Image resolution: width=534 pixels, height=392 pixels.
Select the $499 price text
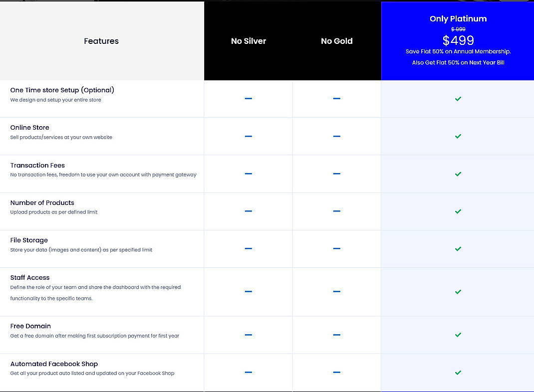[x=458, y=40]
